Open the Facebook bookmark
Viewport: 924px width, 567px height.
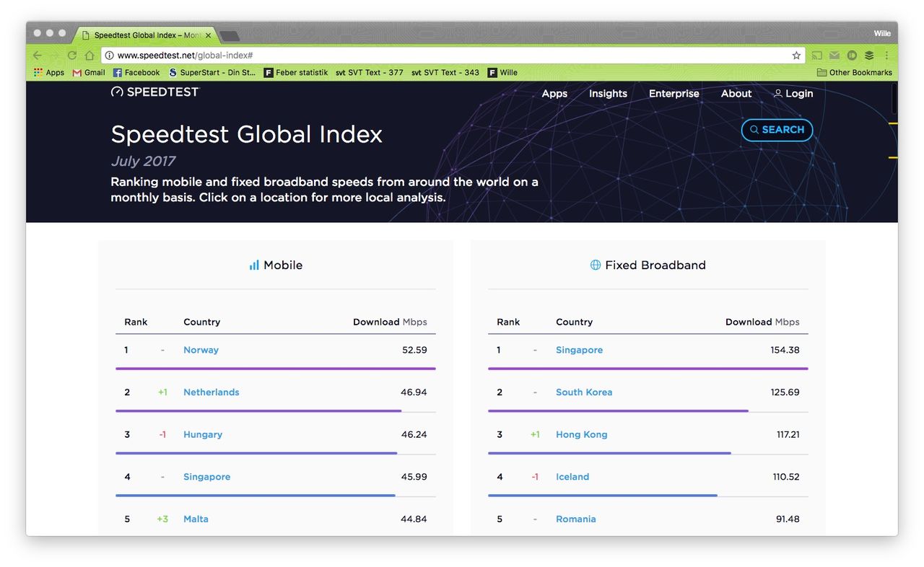[136, 72]
